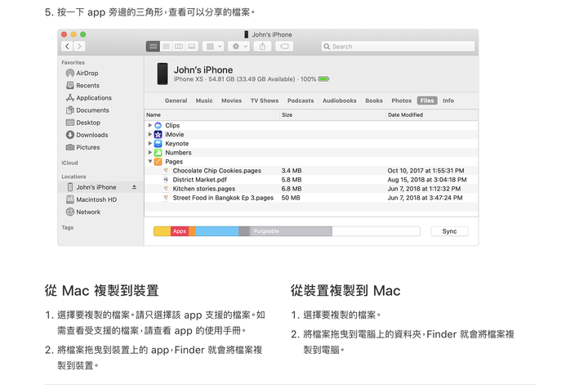Expand the iMovie disclosure triangle
The image size is (588, 389).
click(149, 134)
